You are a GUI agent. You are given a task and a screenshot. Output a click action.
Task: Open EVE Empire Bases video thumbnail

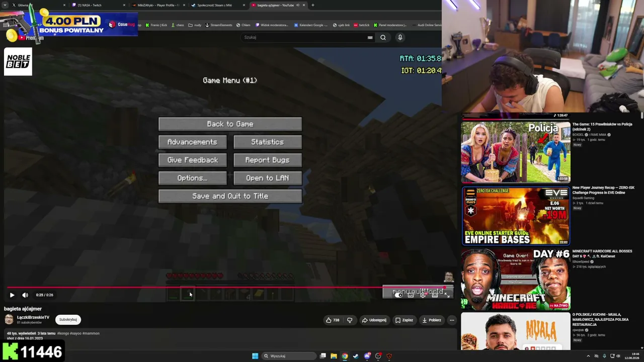(516, 216)
